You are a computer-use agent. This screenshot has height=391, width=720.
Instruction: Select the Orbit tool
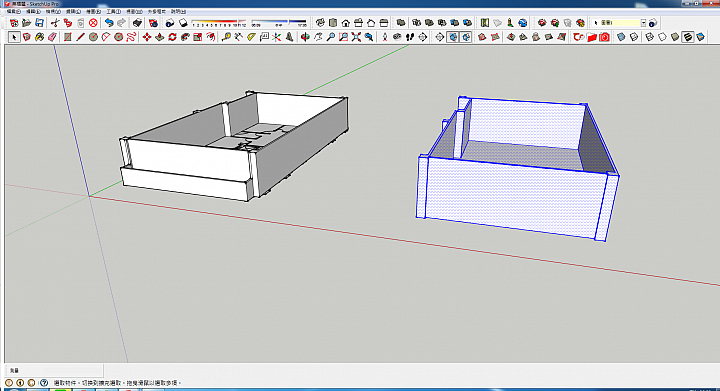coord(305,37)
